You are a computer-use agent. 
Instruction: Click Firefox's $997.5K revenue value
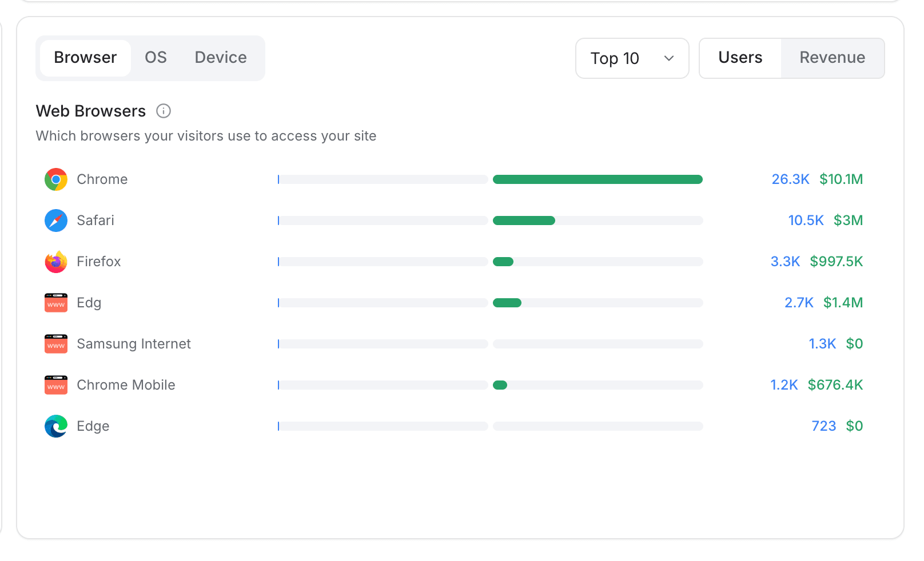point(837,262)
